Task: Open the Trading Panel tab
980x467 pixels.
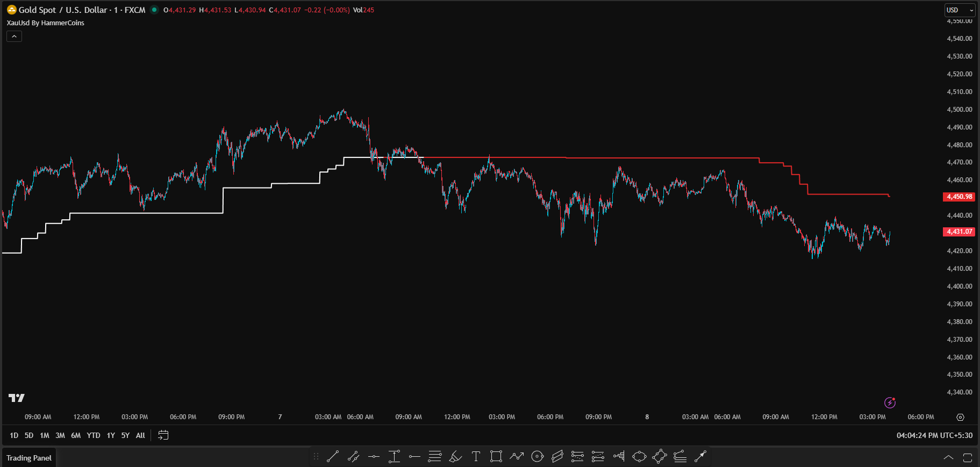Action: [29, 458]
